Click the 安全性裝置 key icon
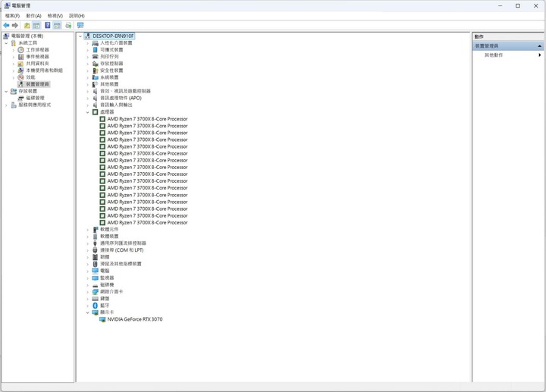Image resolution: width=546 pixels, height=392 pixels. point(95,71)
